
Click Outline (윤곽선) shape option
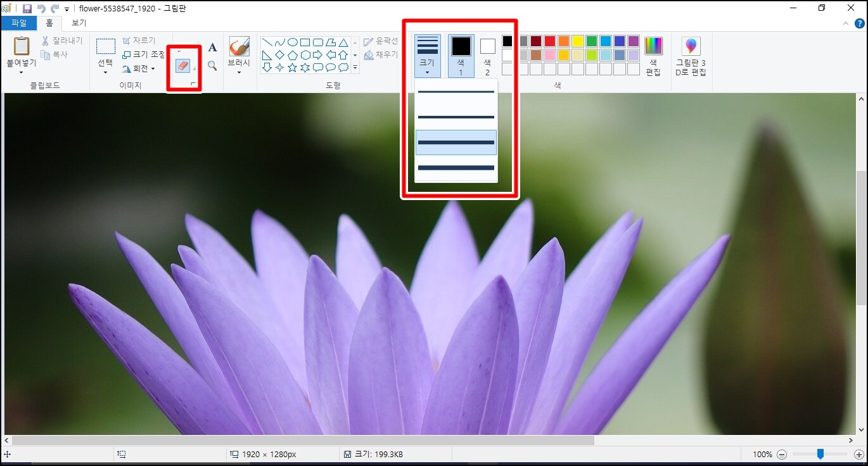click(381, 41)
